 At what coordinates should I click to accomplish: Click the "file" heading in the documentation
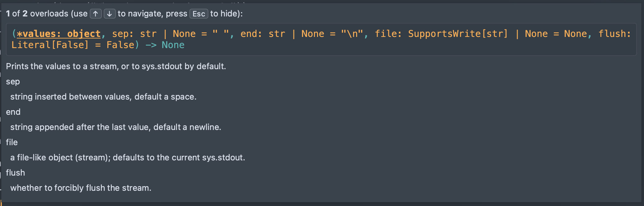(12, 142)
